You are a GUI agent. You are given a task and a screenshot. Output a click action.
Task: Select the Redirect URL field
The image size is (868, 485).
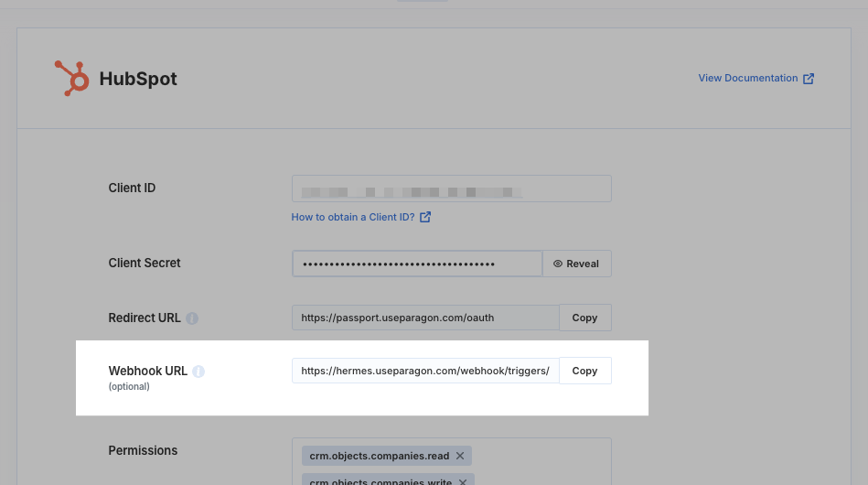click(x=425, y=318)
